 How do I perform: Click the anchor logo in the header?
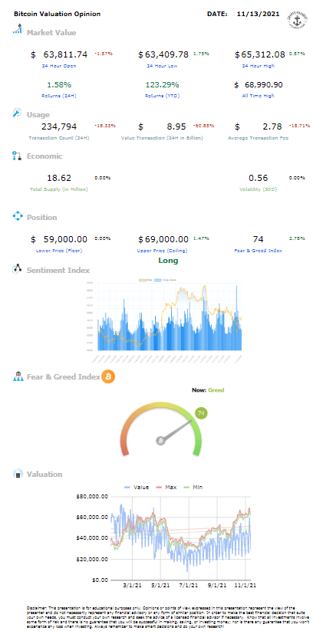[x=298, y=20]
